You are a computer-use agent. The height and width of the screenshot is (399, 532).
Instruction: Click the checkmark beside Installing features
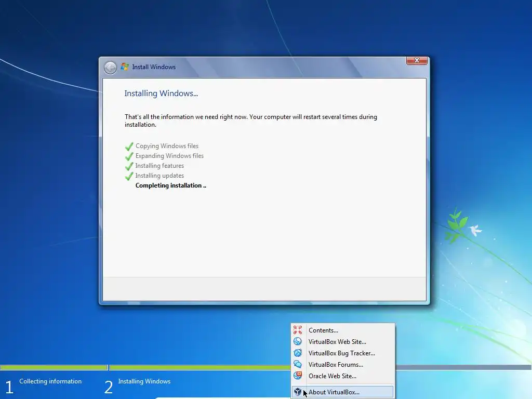129,166
